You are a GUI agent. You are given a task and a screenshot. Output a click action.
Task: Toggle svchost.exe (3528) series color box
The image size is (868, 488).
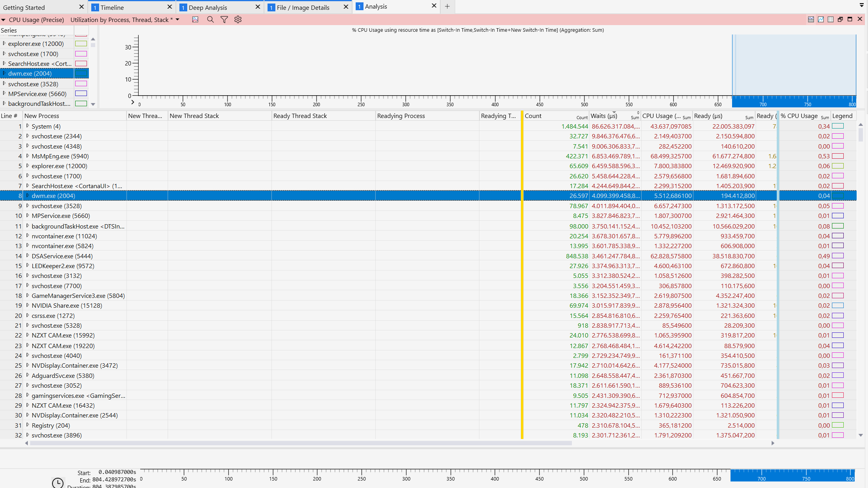[81, 83]
